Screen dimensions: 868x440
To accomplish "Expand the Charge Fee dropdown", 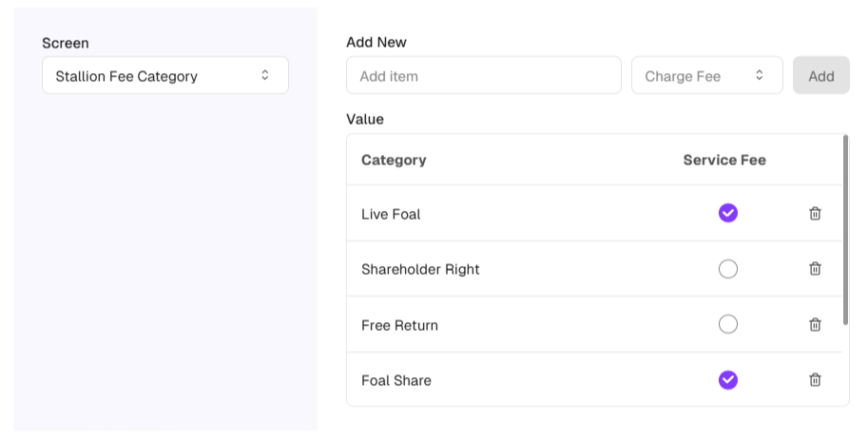I will click(706, 76).
